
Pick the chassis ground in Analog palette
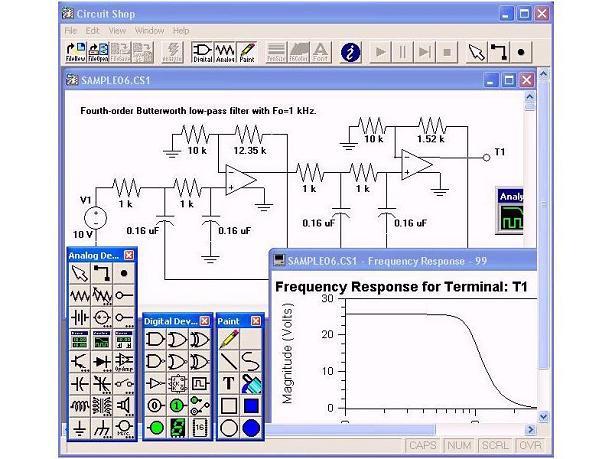[102, 428]
